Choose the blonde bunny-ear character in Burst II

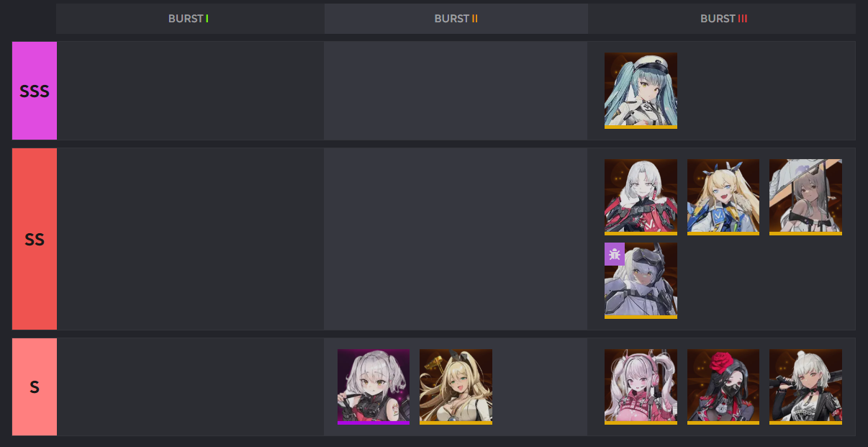[x=456, y=387]
